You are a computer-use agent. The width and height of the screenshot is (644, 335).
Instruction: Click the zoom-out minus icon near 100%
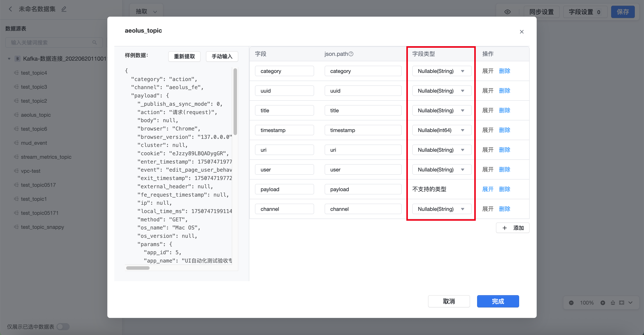(571, 303)
